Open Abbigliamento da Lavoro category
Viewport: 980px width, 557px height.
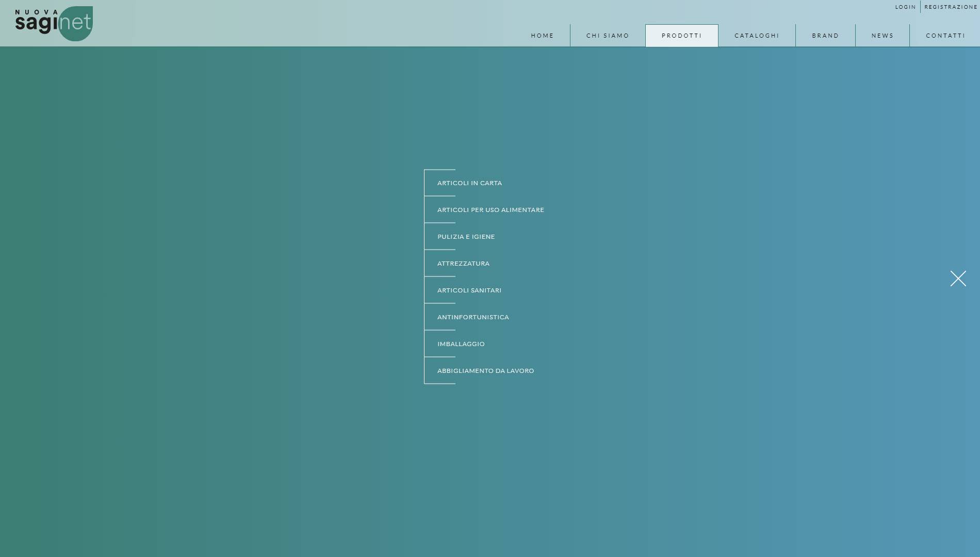485,371
